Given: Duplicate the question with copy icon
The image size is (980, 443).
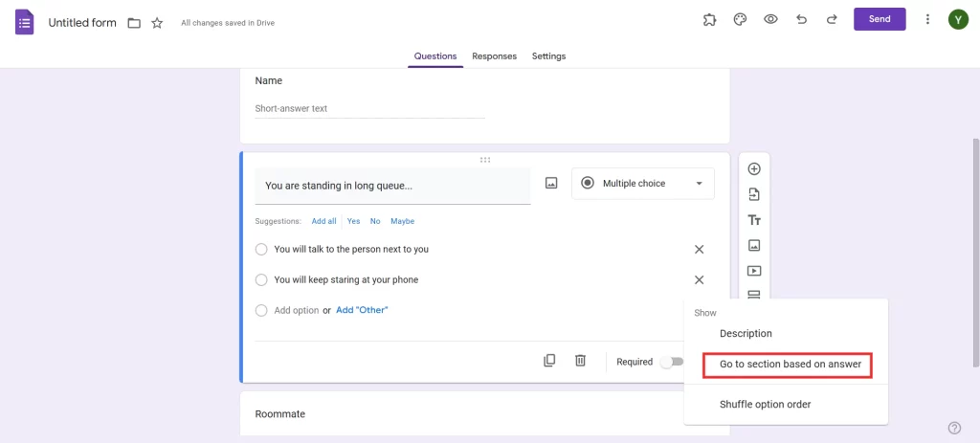Looking at the screenshot, I should point(549,361).
